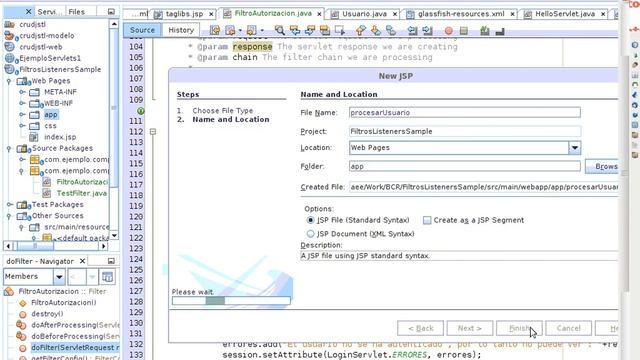Click the Toggle Bookmark icon in editor toolbar
This screenshot has width=640, height=360.
click(391, 30)
